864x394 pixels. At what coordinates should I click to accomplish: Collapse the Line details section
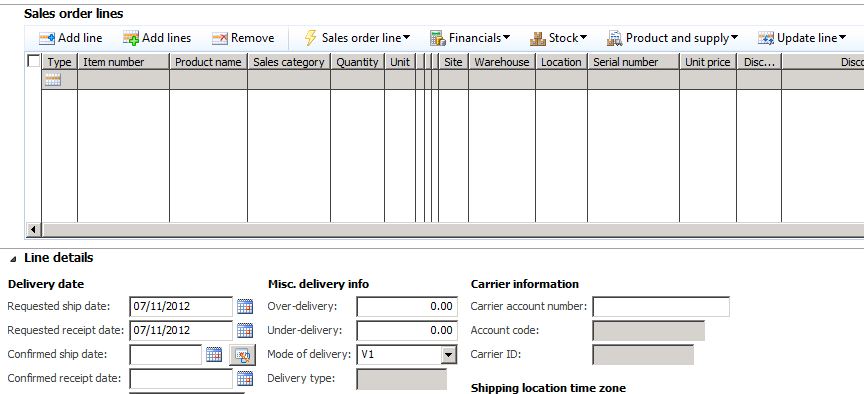click(x=13, y=258)
